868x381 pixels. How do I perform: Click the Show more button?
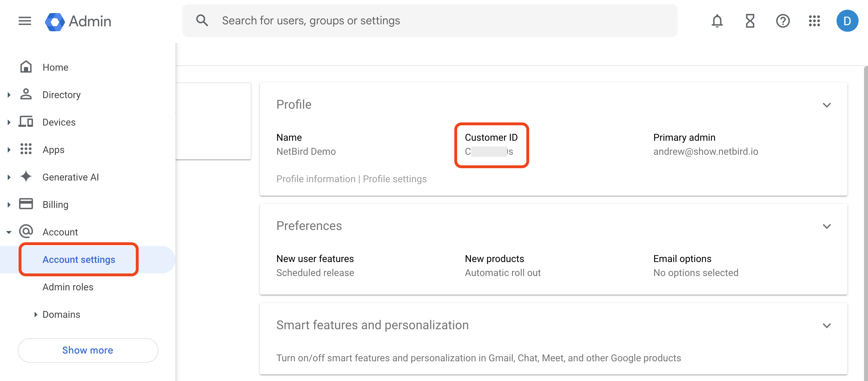coord(87,350)
